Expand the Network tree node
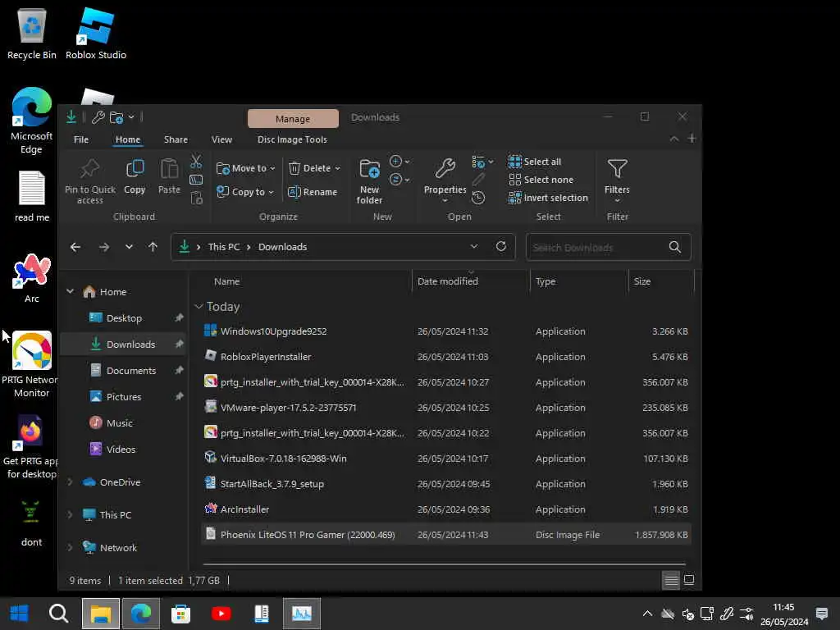The image size is (840, 630). coord(71,547)
